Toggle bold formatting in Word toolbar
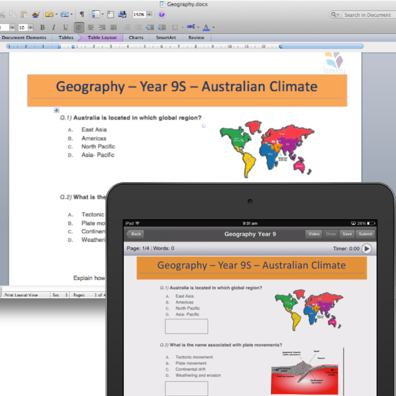Screen dimensions: 396x396 [42, 27]
